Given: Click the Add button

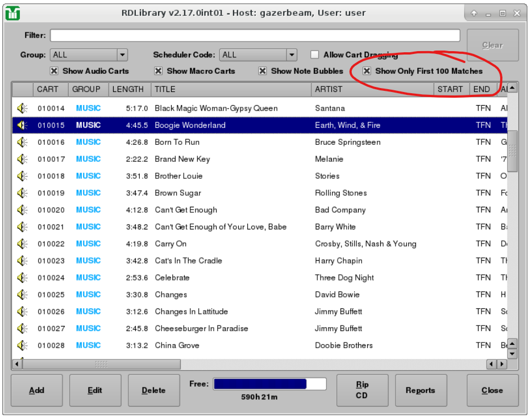Looking at the screenshot, I should tap(36, 390).
